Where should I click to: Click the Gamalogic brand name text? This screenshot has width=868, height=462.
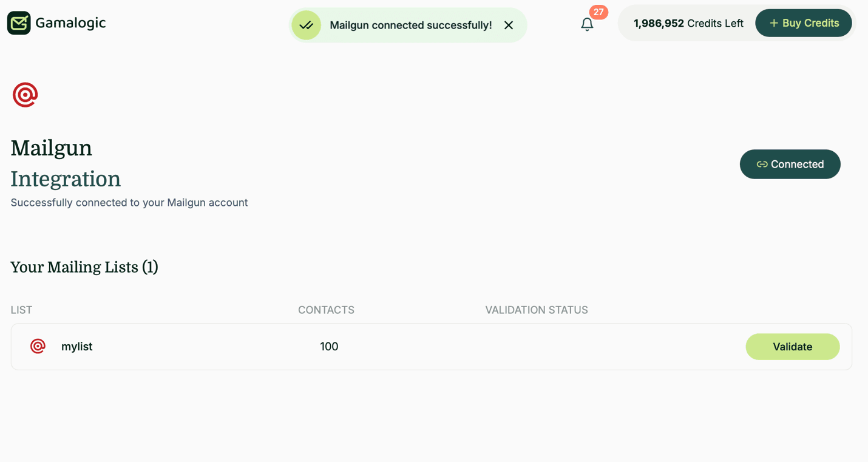pyautogui.click(x=70, y=23)
